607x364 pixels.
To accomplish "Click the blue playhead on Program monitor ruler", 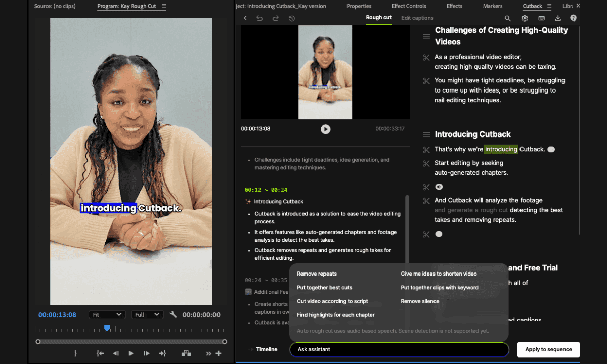I will pos(107,327).
